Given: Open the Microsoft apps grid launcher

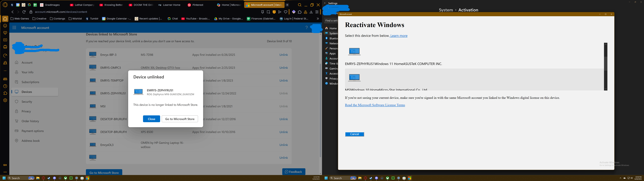Looking at the screenshot, I should coord(14,28).
